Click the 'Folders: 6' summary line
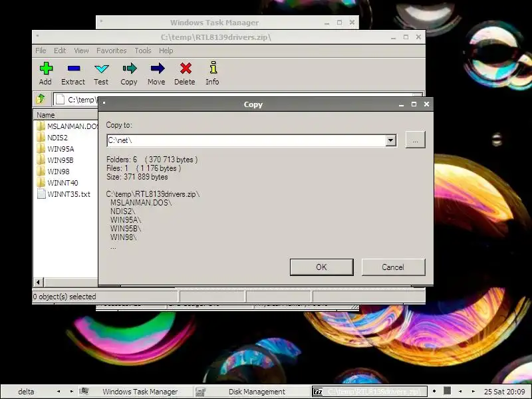This screenshot has height=399, width=532. [x=152, y=160]
